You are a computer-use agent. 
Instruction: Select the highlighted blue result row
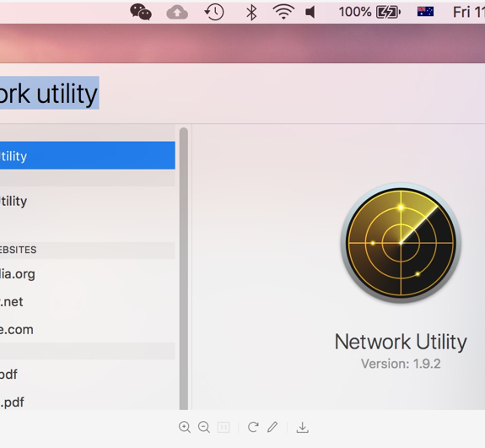pyautogui.click(x=88, y=155)
